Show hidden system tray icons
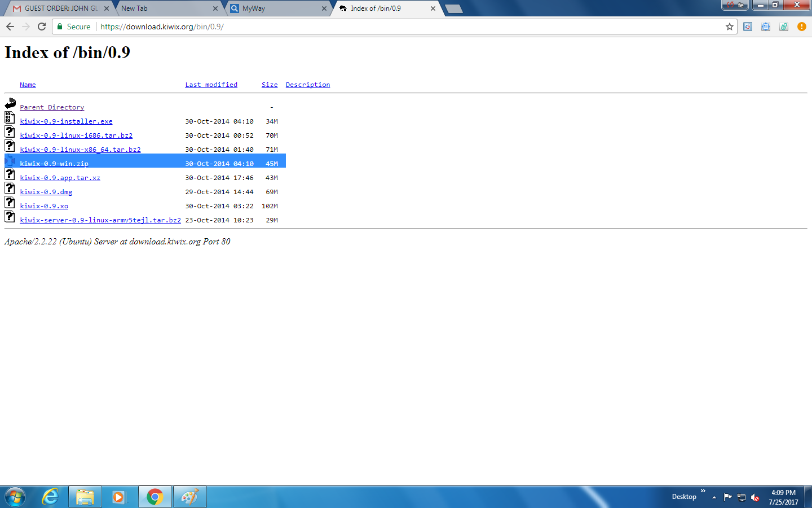 pyautogui.click(x=714, y=497)
